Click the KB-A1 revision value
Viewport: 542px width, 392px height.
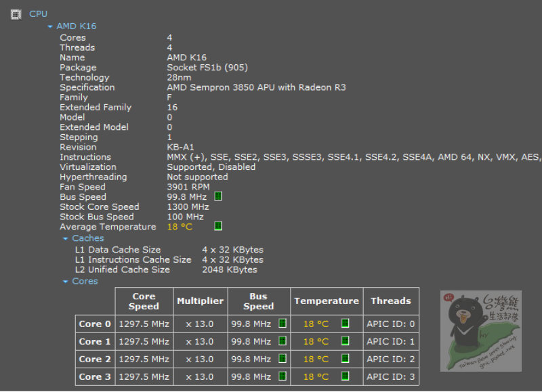180,147
